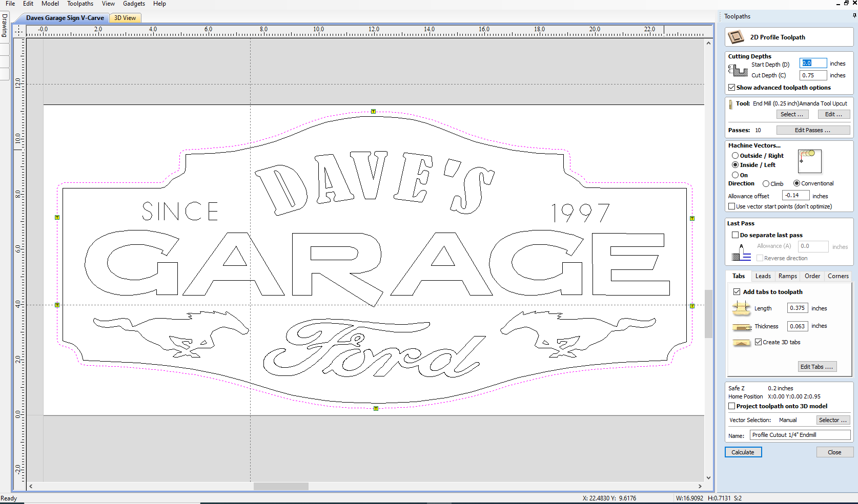Select Outside / Right machining option
Screen dimensions: 858x504
pos(735,156)
